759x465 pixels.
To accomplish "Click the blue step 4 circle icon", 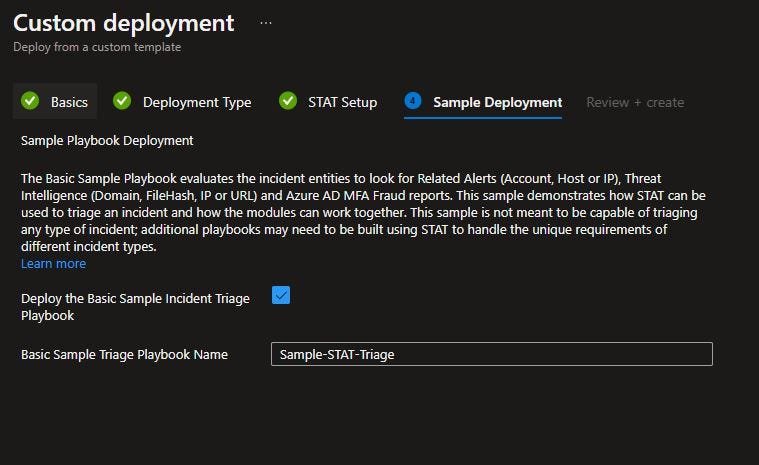I will [412, 101].
